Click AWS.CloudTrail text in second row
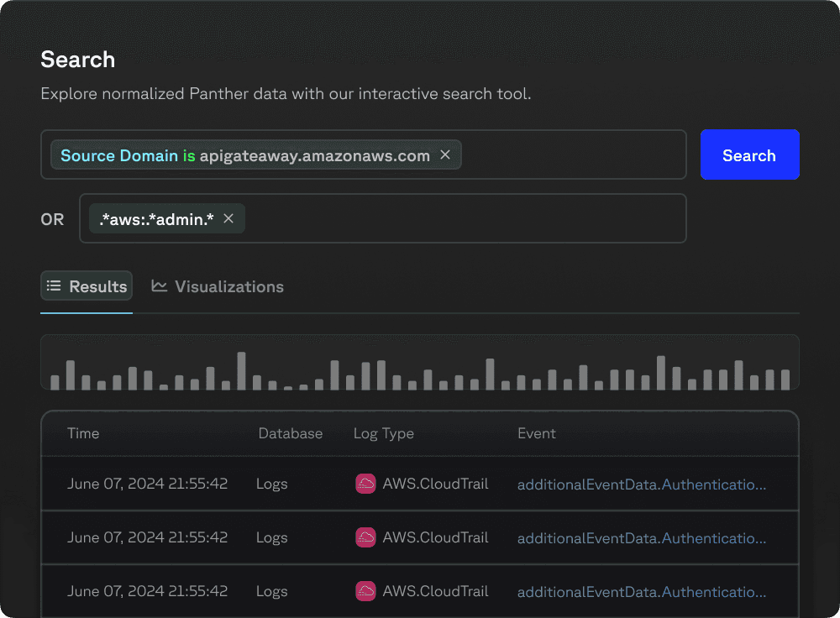The height and width of the screenshot is (618, 840). click(435, 537)
